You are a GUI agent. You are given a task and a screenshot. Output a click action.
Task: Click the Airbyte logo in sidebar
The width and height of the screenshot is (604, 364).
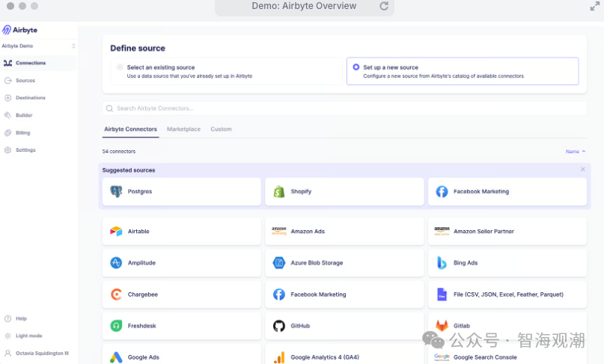coord(19,30)
